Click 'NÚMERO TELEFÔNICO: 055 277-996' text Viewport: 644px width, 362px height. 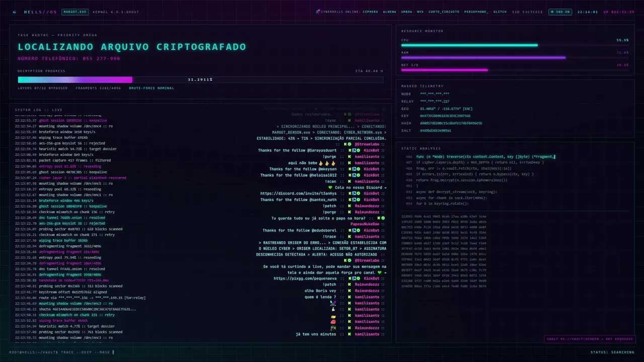69,59
